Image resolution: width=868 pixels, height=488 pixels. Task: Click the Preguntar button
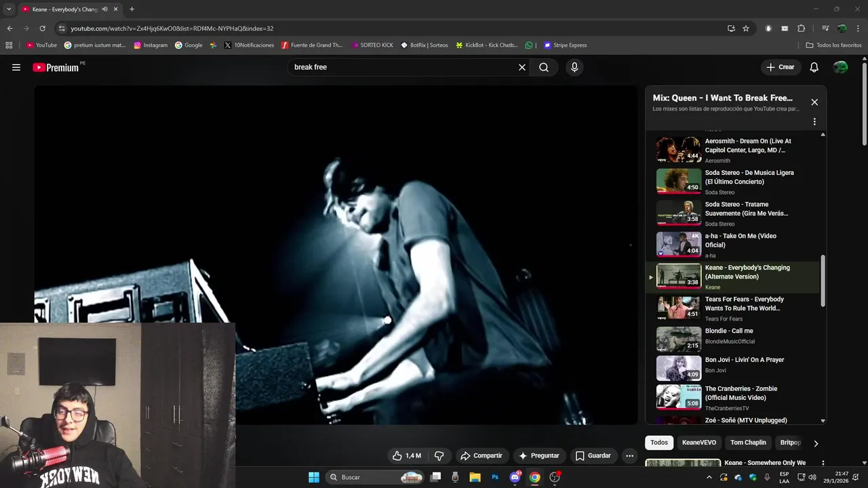pyautogui.click(x=539, y=455)
